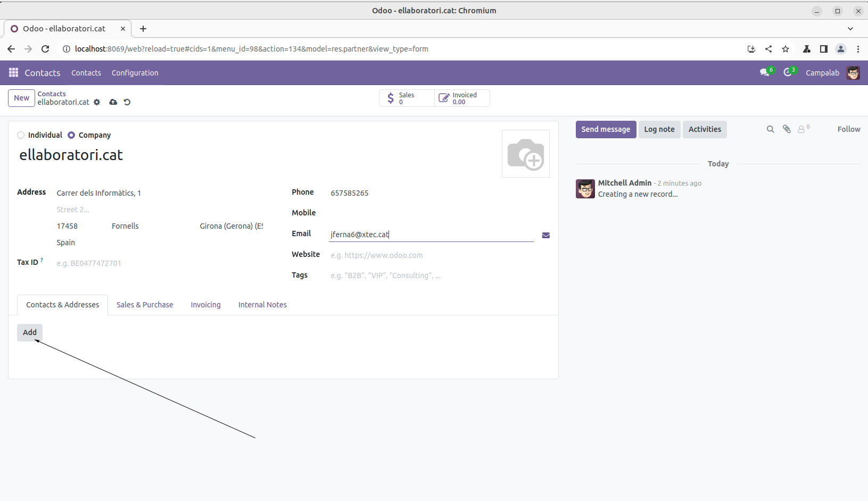
Task: Open the activities clock icon
Action: (788, 72)
